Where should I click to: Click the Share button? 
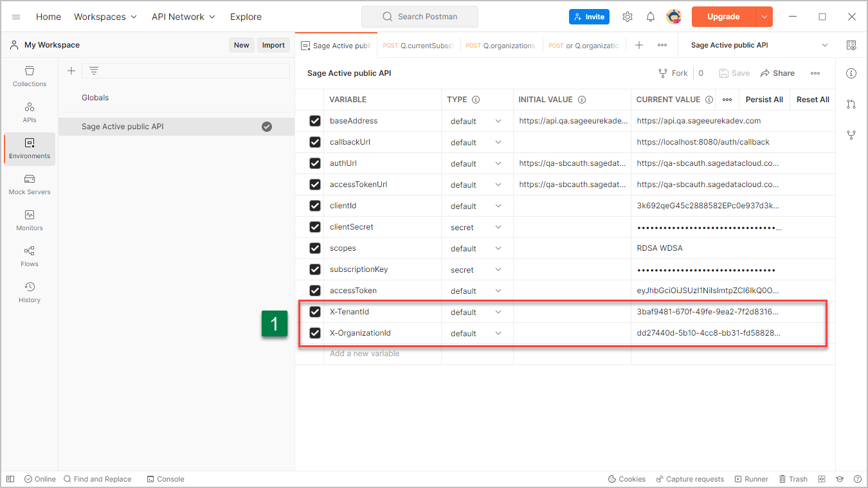coord(777,73)
